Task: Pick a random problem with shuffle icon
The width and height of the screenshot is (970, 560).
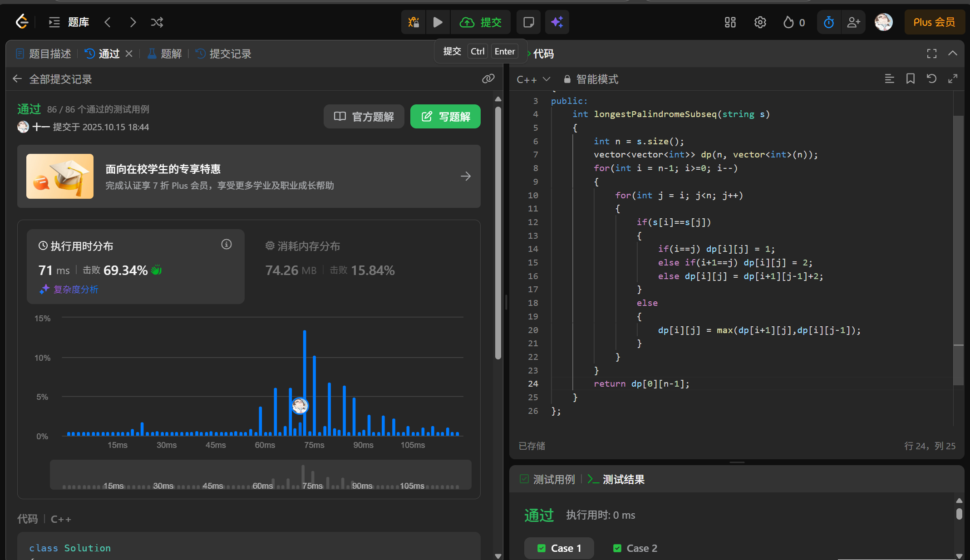Action: [157, 22]
